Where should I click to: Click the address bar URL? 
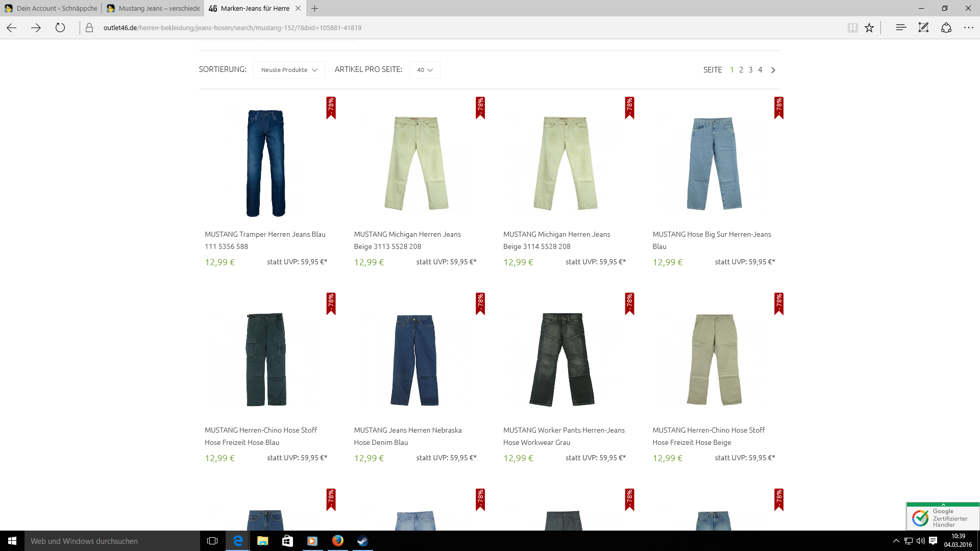(x=232, y=28)
